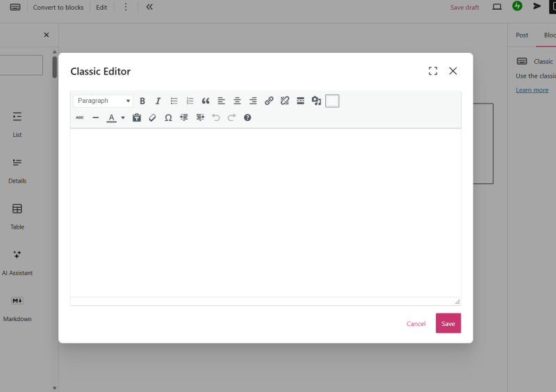This screenshot has height=392, width=556.
Task: Open the block options three-dot menu
Action: click(126, 7)
